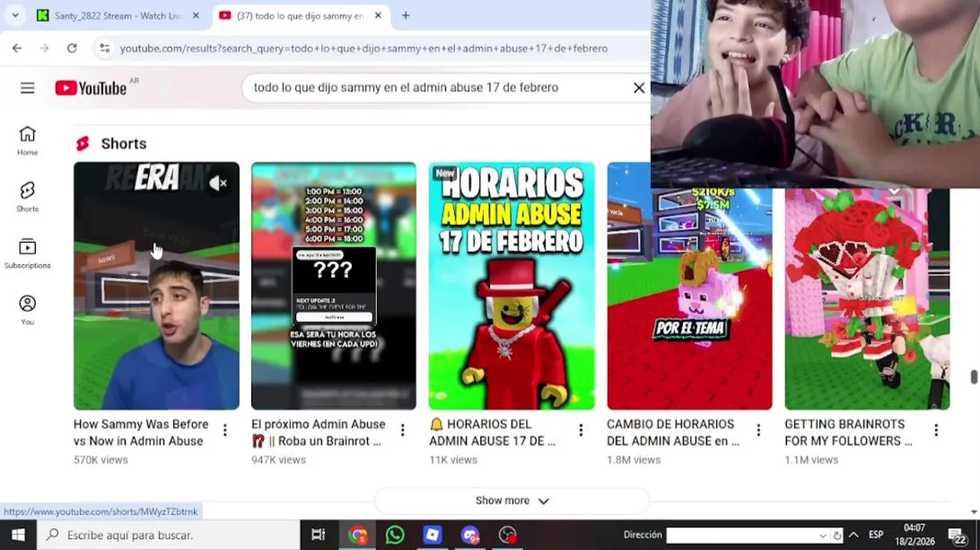Click the browser back arrow
The width and height of the screenshot is (980, 550).
[17, 48]
